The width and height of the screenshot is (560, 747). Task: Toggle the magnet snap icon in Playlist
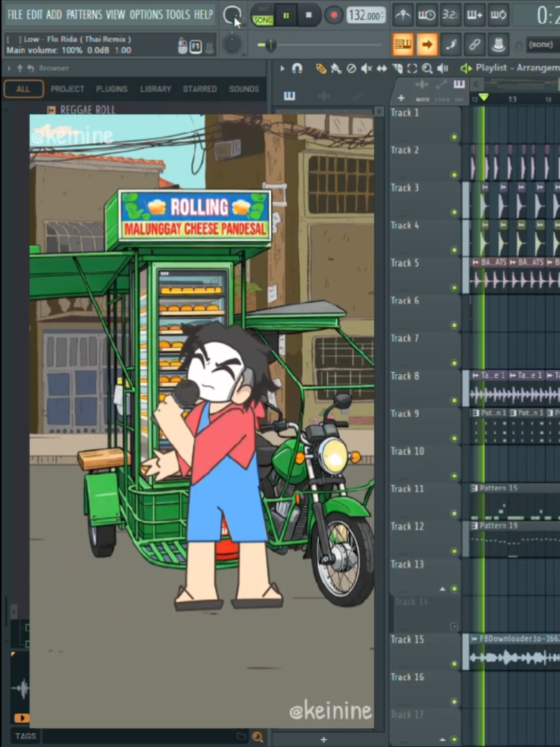point(297,68)
